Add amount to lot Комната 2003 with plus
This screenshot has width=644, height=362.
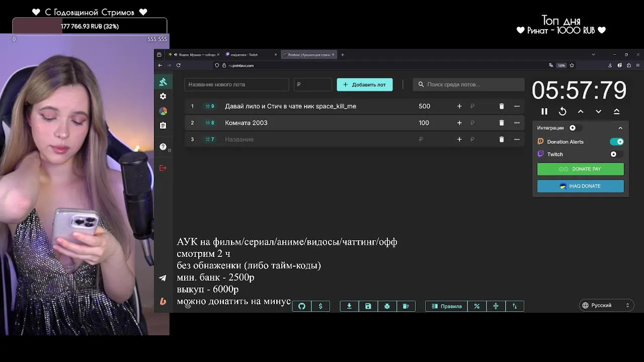pyautogui.click(x=459, y=123)
